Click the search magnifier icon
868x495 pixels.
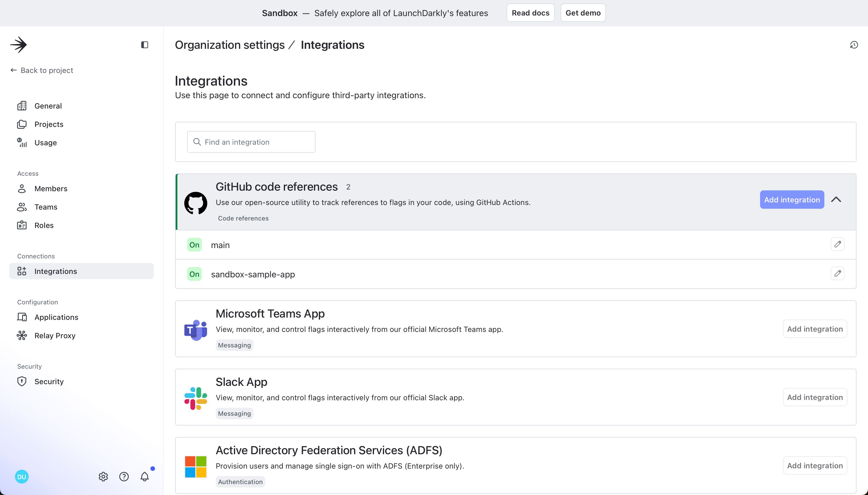click(197, 142)
